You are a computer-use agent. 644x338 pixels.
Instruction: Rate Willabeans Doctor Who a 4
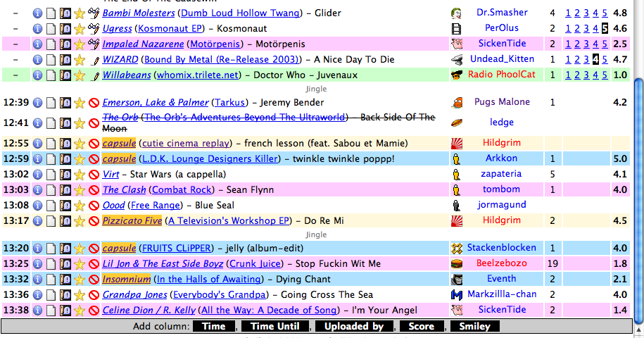coord(595,75)
